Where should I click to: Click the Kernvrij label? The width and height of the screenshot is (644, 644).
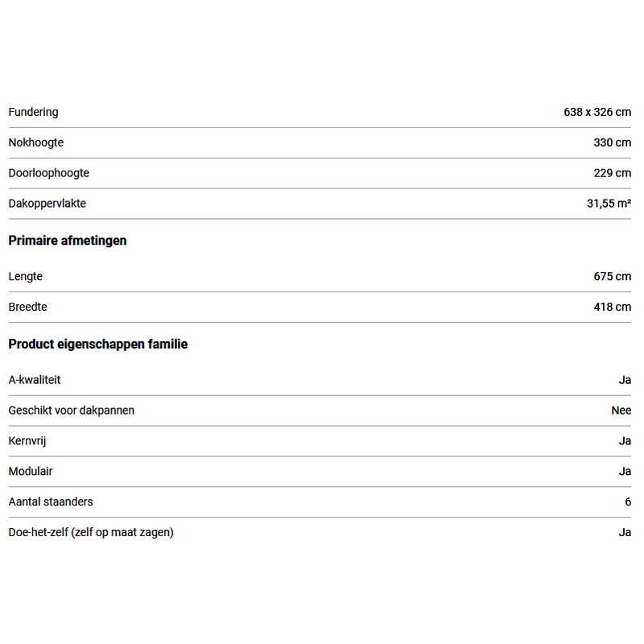pos(27,440)
